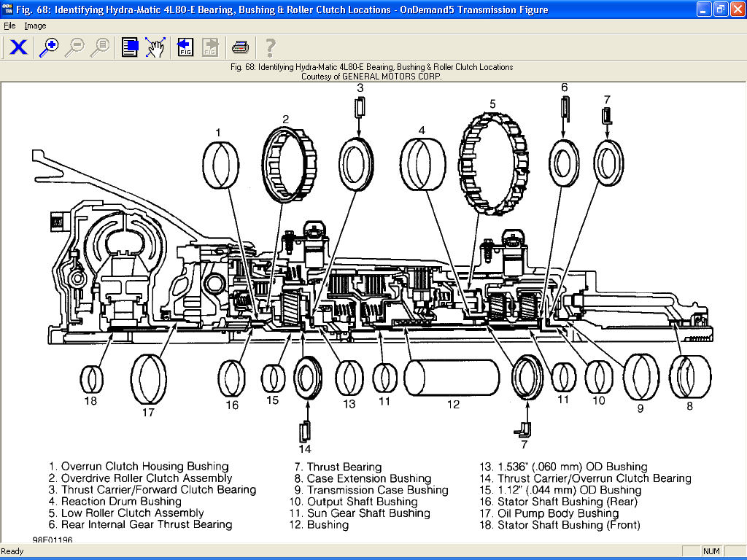The image size is (747, 560).
Task: Restore down the OnDemand5 figure window
Action: point(721,9)
